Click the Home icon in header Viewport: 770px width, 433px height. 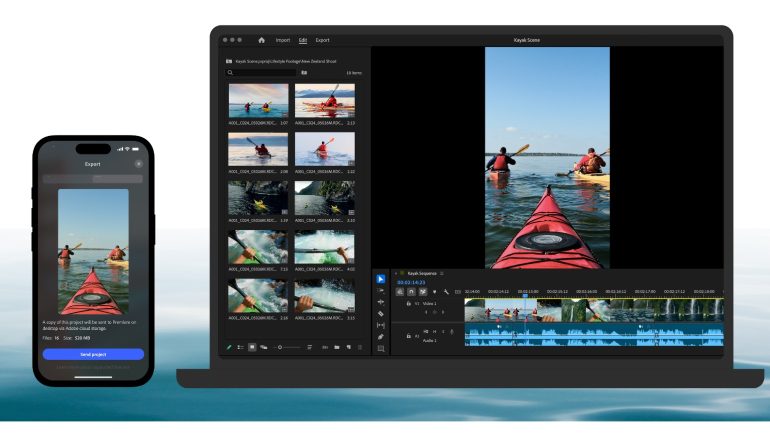tap(261, 40)
